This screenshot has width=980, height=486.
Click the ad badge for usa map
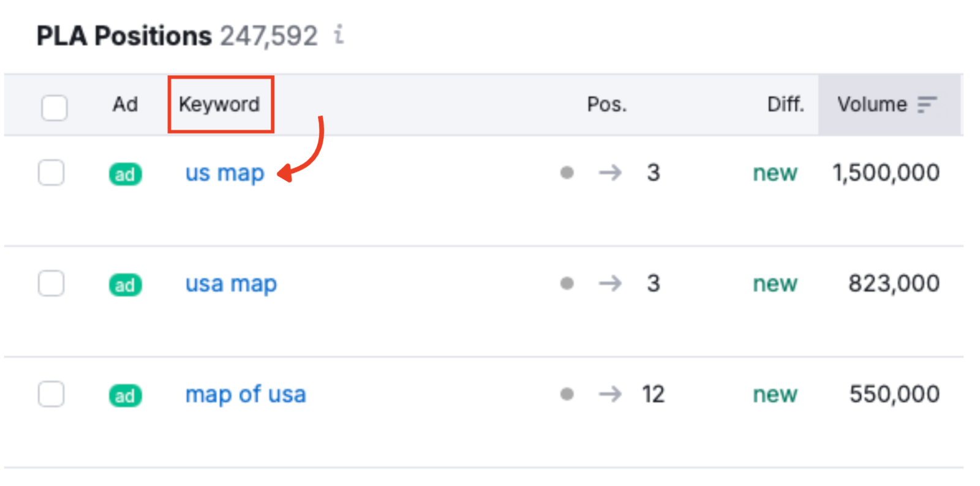click(126, 285)
